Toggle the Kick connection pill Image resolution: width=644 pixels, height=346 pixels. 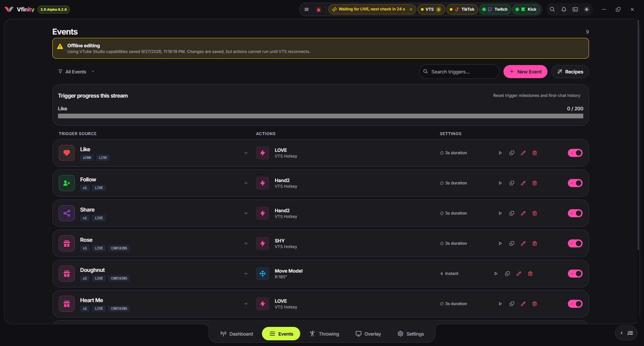(x=527, y=9)
